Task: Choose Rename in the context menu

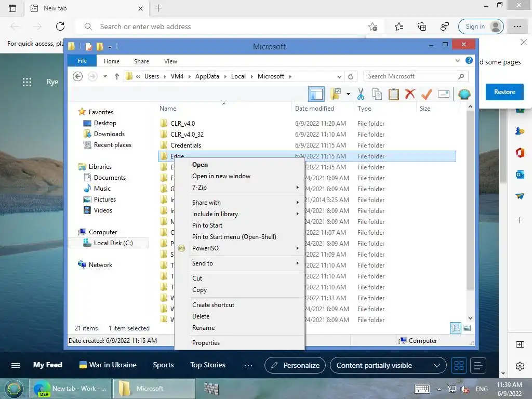Action: [240, 327]
